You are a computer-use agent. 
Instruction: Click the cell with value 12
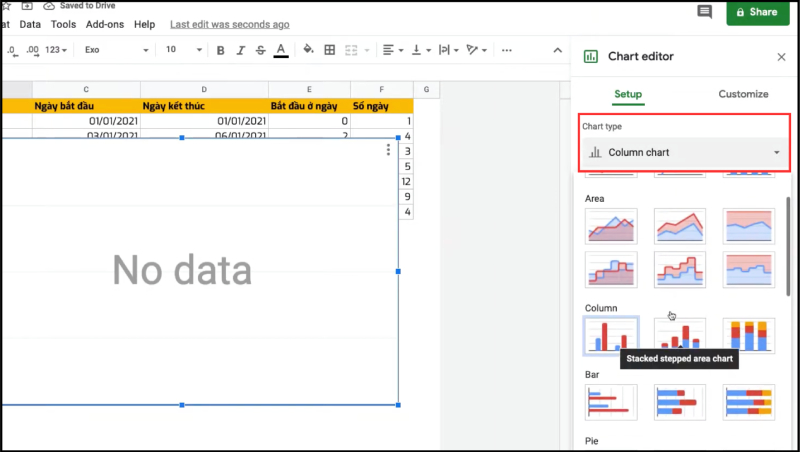click(x=406, y=182)
